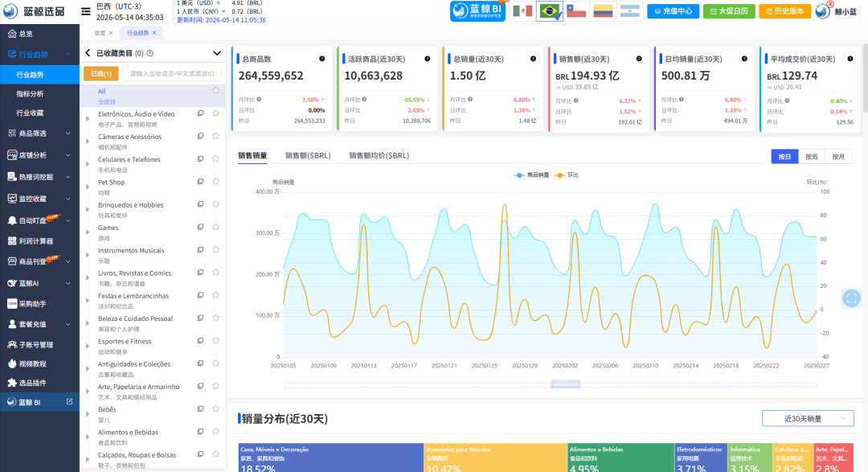Screen dimensions: 868x472
Task: Select the Colombia flag icon
Action: point(603,11)
